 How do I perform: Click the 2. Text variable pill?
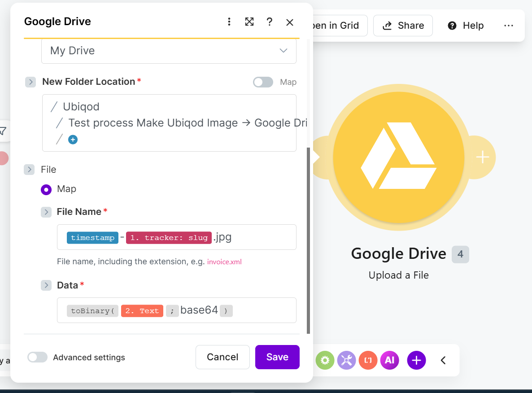point(142,311)
